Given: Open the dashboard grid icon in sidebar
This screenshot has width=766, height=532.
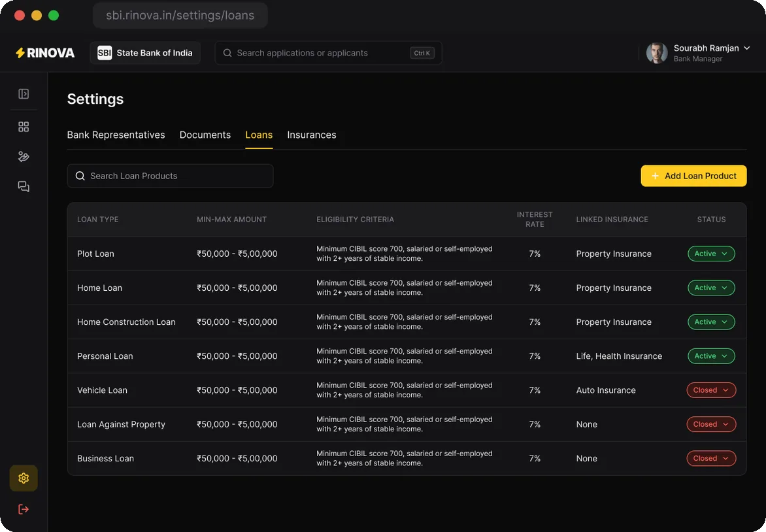Looking at the screenshot, I should [24, 127].
